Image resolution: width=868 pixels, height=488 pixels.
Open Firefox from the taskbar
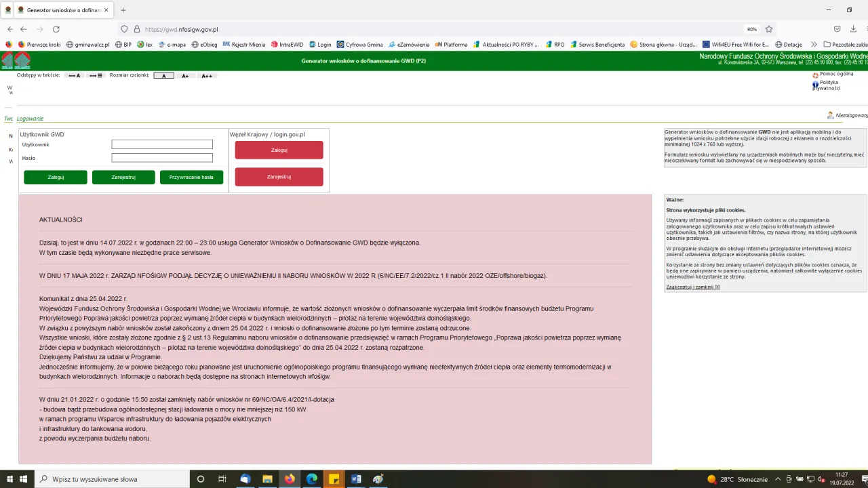[290, 479]
